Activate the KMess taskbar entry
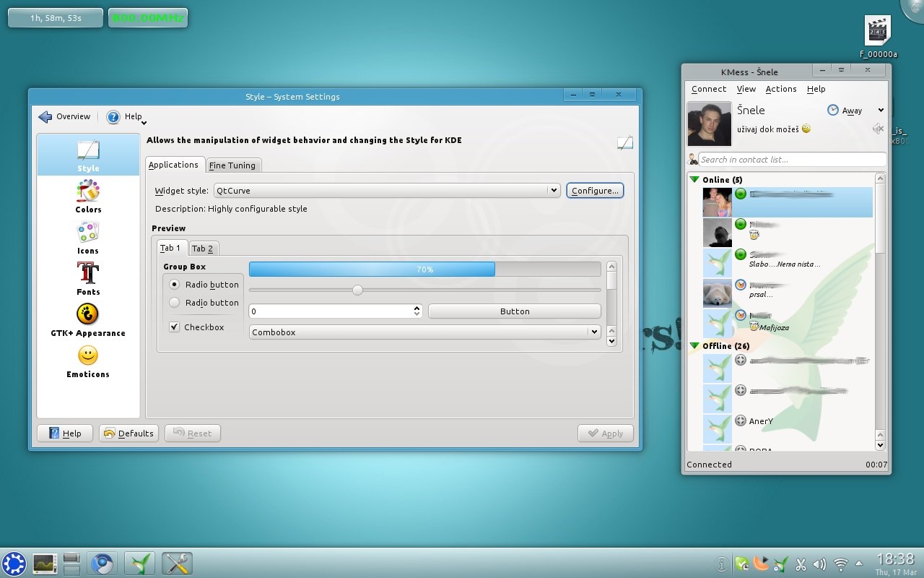Image resolution: width=924 pixels, height=578 pixels. click(x=139, y=564)
